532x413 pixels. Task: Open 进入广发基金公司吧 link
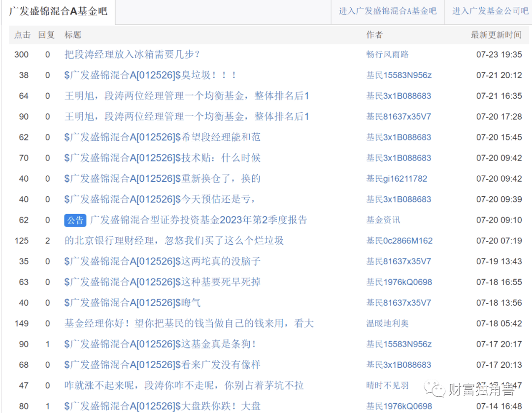[x=490, y=11]
